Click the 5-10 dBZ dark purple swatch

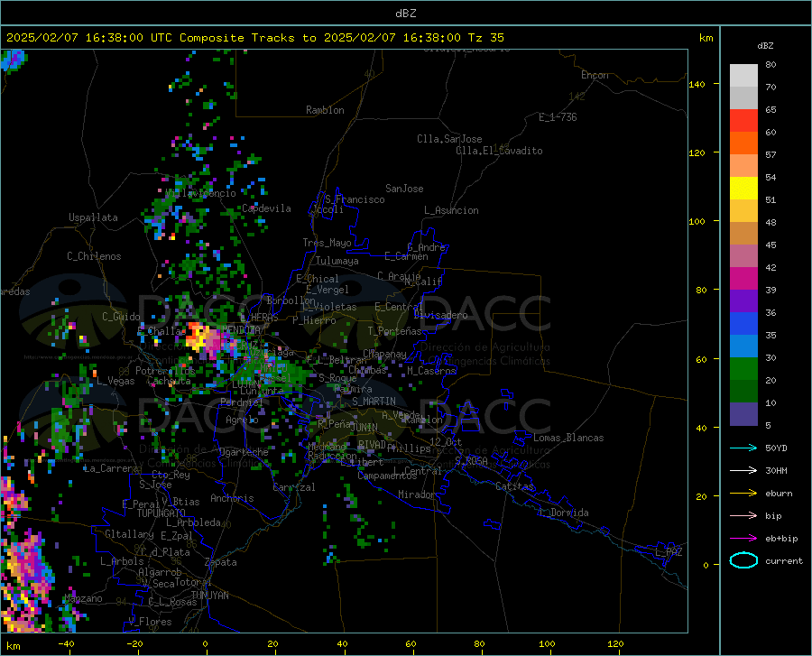[743, 414]
